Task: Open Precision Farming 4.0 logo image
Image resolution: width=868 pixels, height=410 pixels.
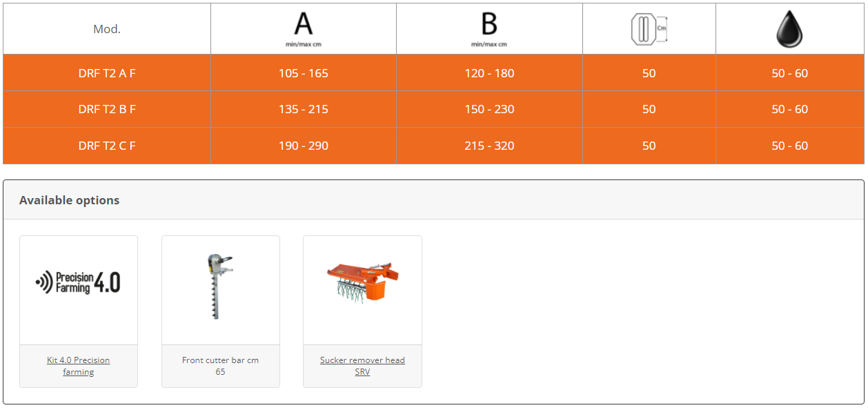Action: [x=79, y=282]
